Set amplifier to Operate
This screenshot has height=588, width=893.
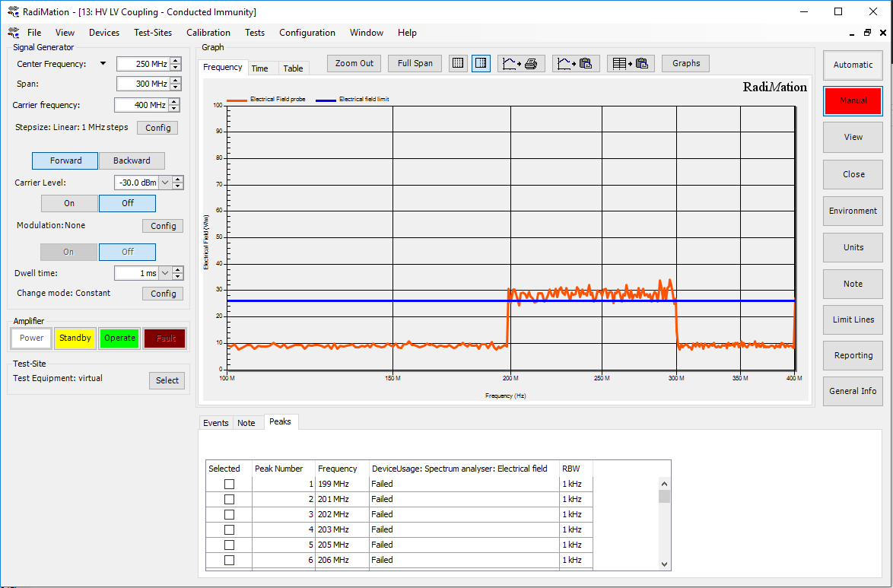point(119,338)
